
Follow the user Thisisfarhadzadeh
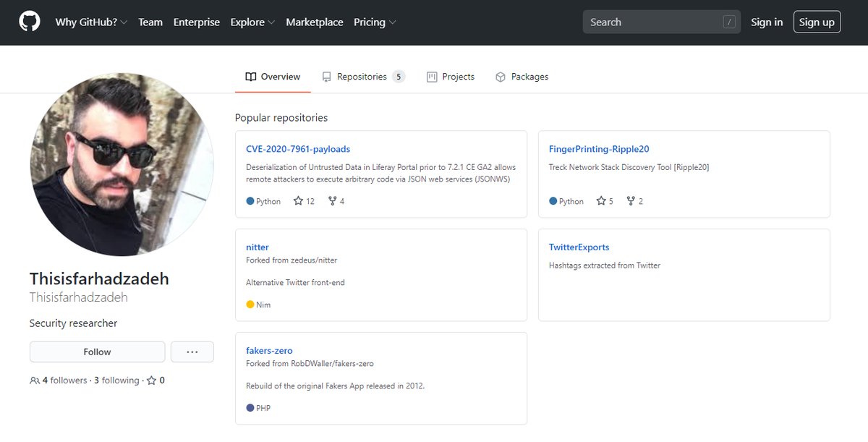click(97, 352)
